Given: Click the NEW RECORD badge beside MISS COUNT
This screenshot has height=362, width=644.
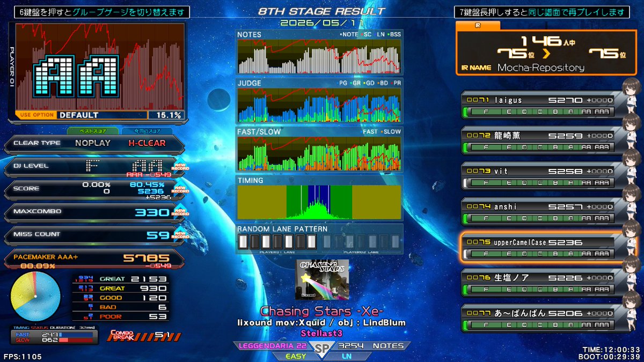Looking at the screenshot, I should pyautogui.click(x=180, y=235).
